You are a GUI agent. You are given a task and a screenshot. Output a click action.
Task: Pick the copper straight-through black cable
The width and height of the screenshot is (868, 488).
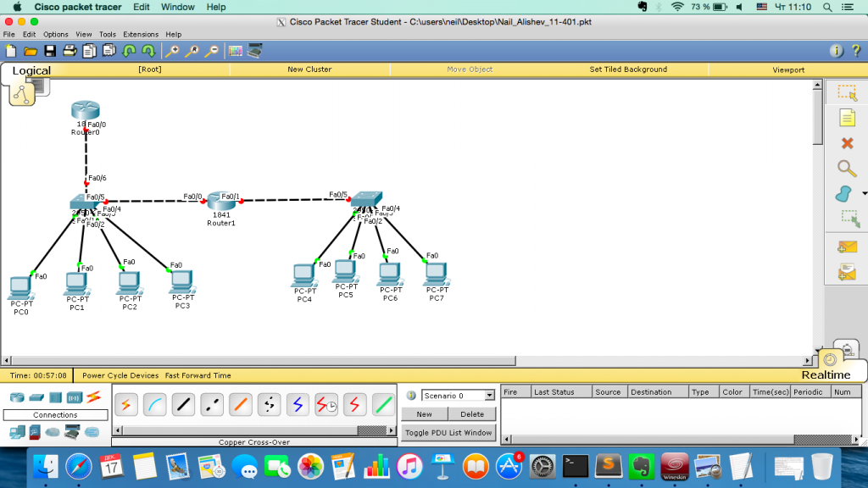184,405
